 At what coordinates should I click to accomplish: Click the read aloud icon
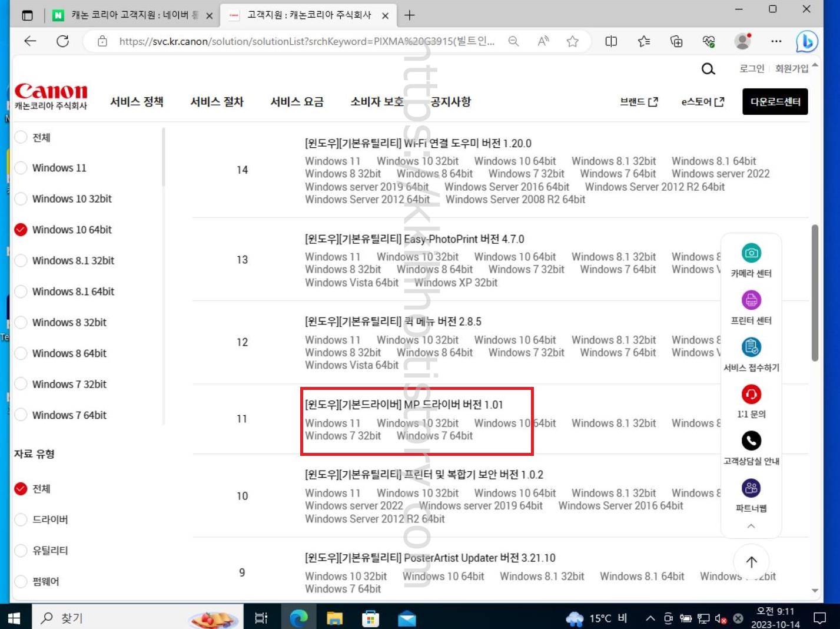click(543, 41)
